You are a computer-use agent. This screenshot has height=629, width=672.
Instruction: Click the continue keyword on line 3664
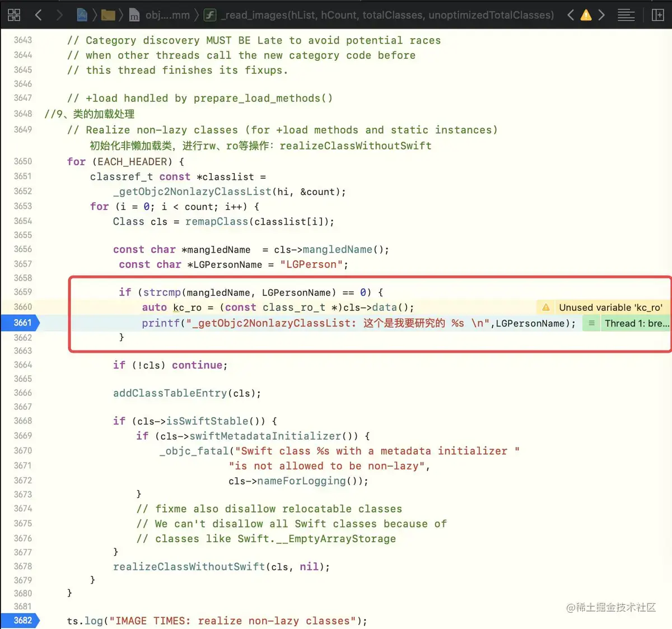pyautogui.click(x=197, y=365)
